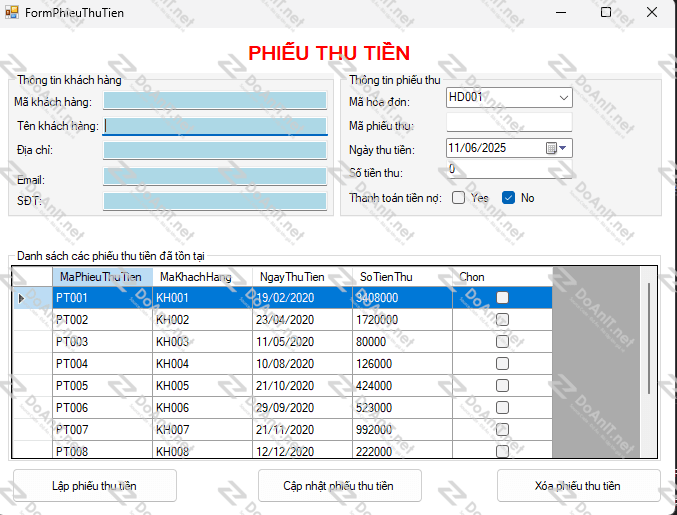
Task: Sort by MaKhachHang column header
Action: pos(202,277)
